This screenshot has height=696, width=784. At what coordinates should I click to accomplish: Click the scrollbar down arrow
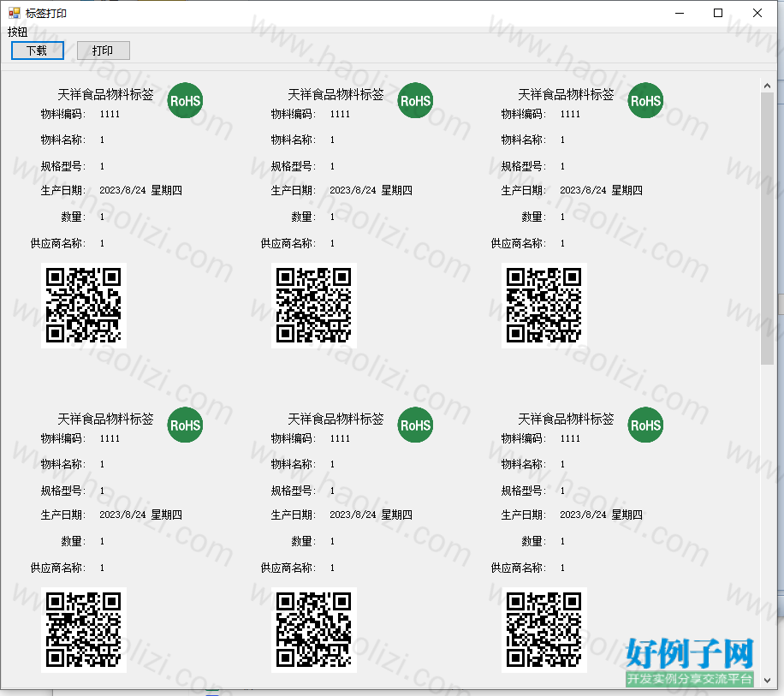pyautogui.click(x=768, y=680)
